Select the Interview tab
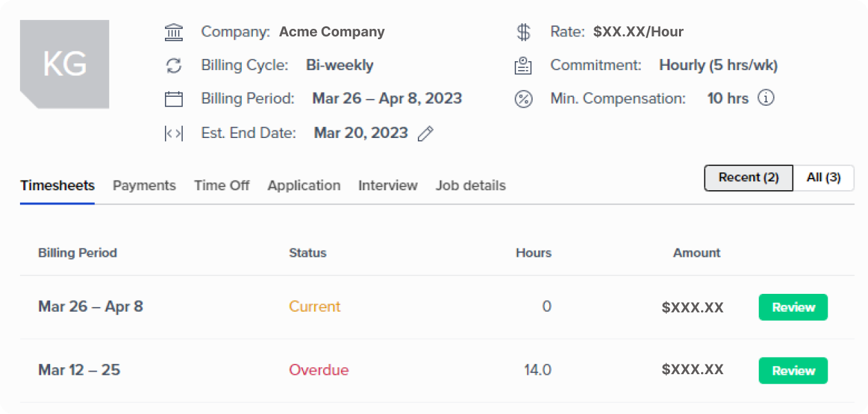Viewport: 868px width, 414px height. [388, 185]
